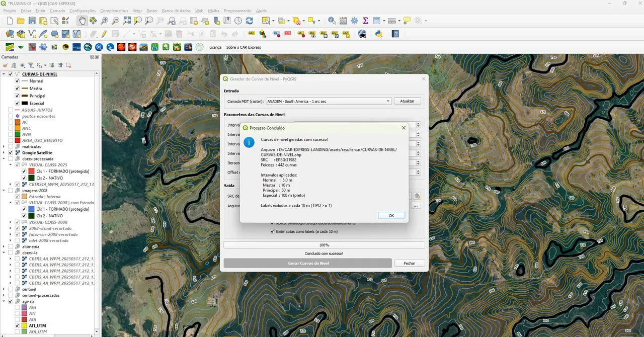Open the Field Calculator abacus icon
Viewport: 644px width, 337px height.
click(x=343, y=21)
